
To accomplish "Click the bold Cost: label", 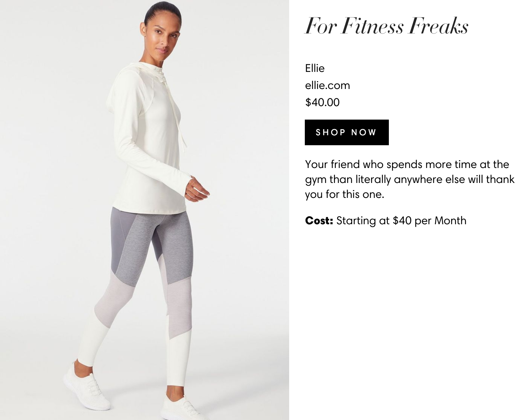I will (319, 221).
